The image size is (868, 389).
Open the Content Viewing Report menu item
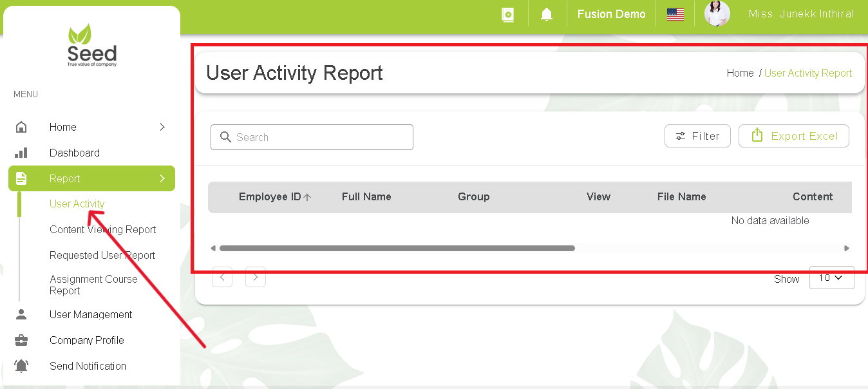(x=103, y=229)
